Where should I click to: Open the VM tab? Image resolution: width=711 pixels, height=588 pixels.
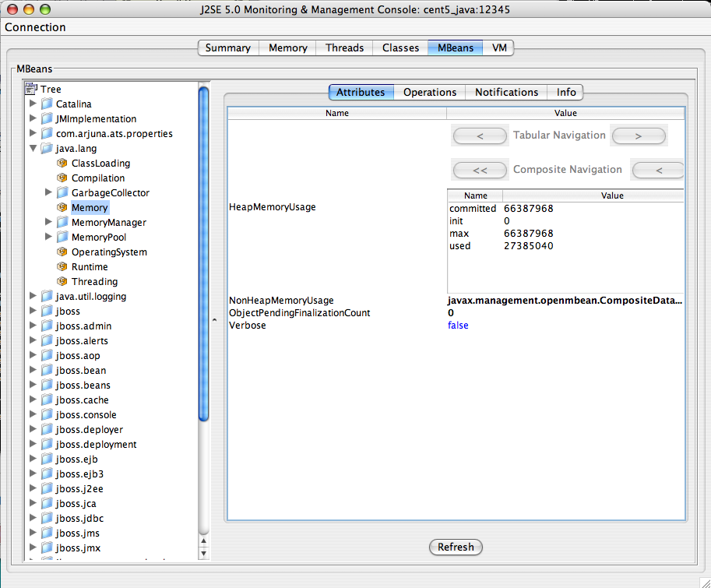pyautogui.click(x=498, y=48)
